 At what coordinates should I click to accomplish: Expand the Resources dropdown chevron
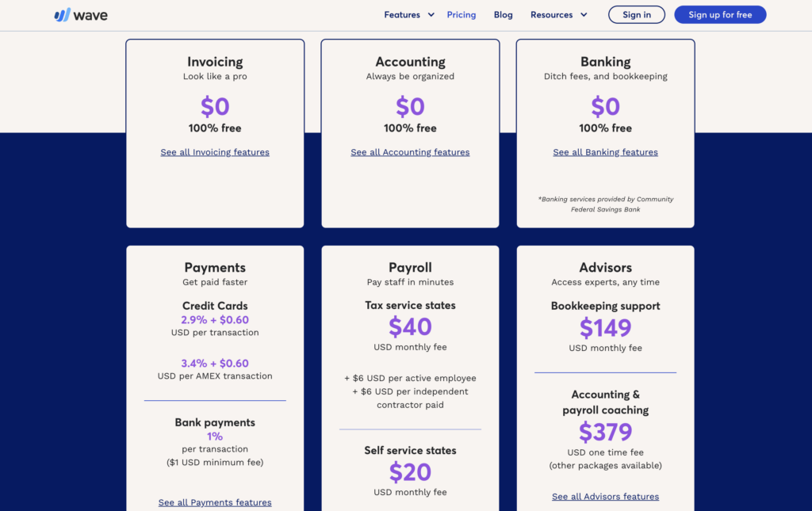click(x=584, y=15)
